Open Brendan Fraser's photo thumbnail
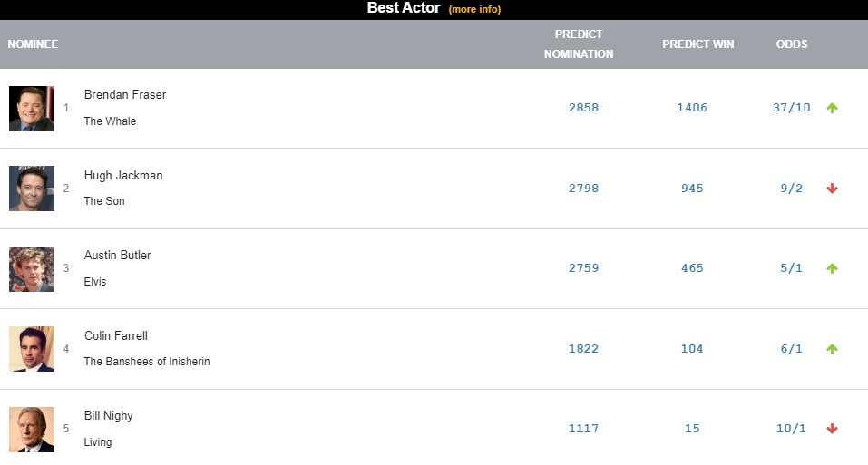Viewport: 868px width, 465px height. click(32, 109)
